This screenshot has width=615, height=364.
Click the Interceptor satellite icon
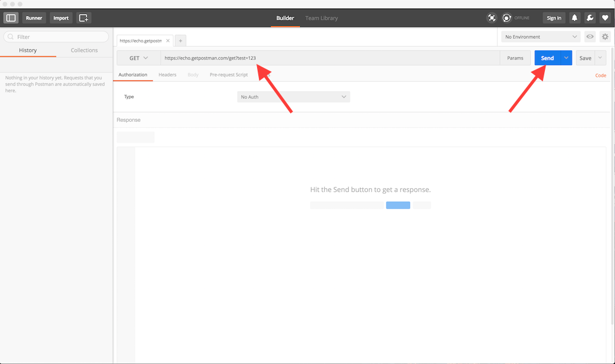pos(491,18)
